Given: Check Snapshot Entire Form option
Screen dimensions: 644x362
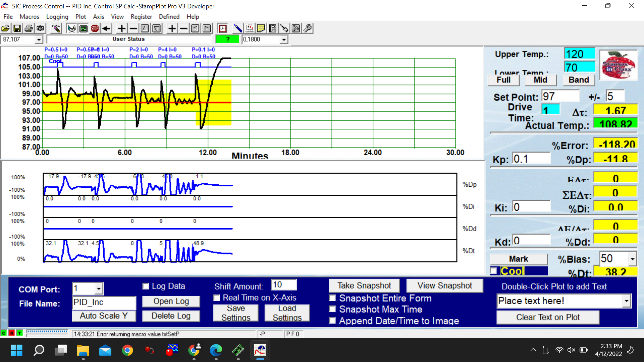Looking at the screenshot, I should pos(332,298).
